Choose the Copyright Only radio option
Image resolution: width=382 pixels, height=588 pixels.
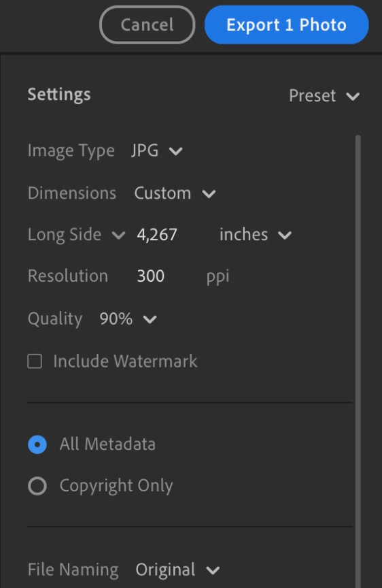coord(37,486)
